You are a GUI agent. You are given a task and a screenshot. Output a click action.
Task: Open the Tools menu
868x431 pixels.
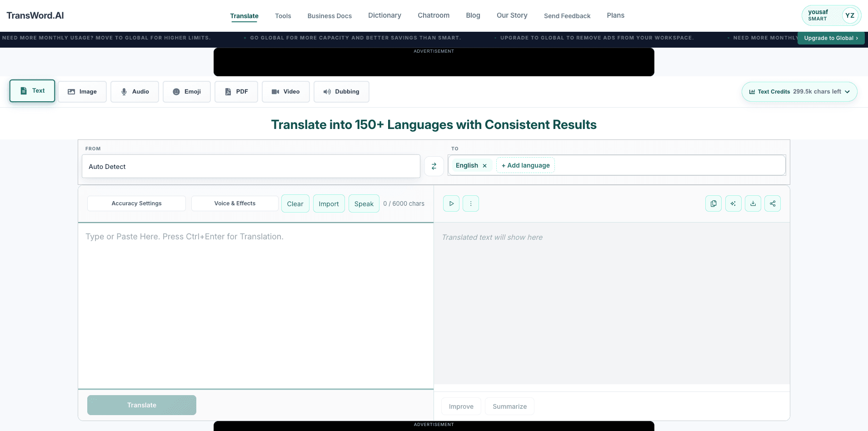[283, 16]
